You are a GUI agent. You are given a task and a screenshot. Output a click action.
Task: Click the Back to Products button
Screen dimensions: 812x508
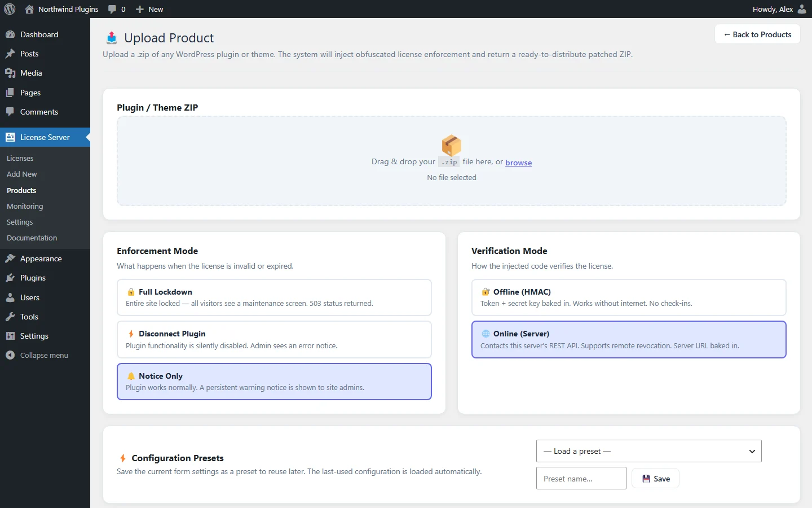click(757, 34)
